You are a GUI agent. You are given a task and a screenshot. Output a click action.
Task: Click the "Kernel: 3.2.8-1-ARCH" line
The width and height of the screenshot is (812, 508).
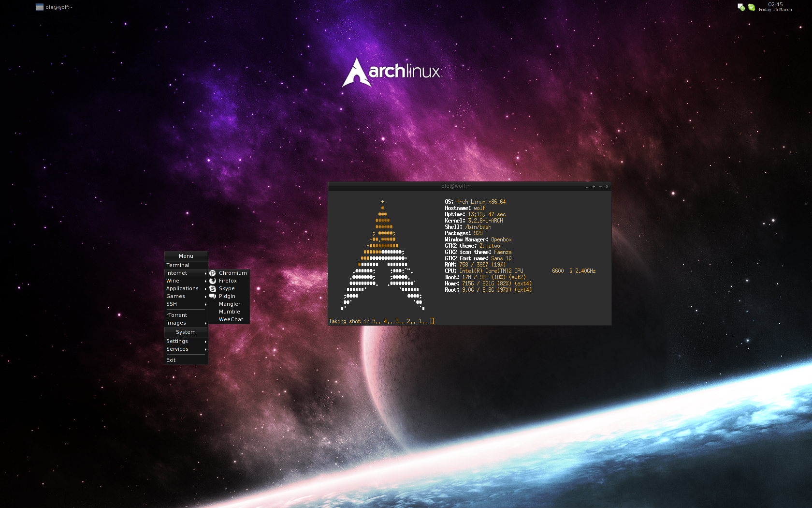pyautogui.click(x=474, y=221)
